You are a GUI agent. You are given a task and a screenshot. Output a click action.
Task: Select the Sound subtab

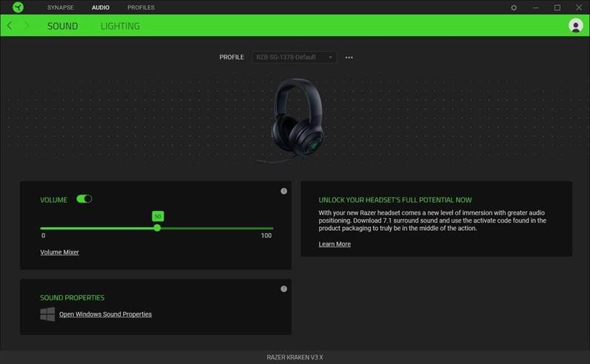(x=62, y=26)
